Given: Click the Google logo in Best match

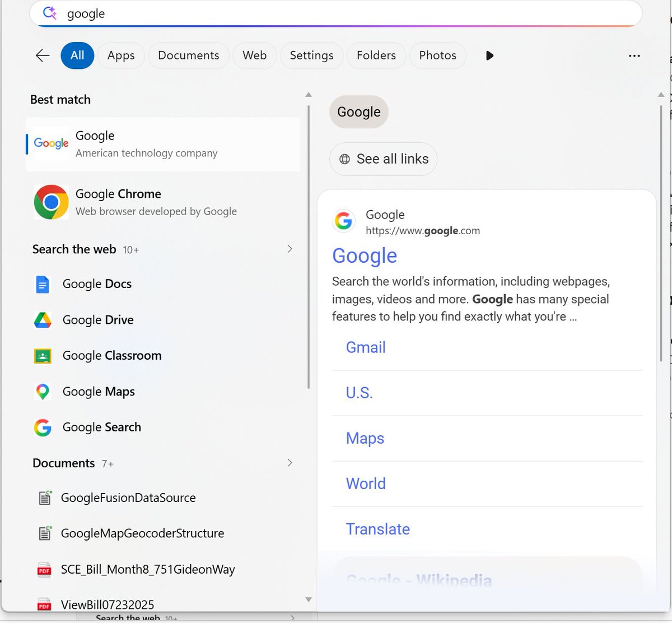Looking at the screenshot, I should (x=51, y=143).
